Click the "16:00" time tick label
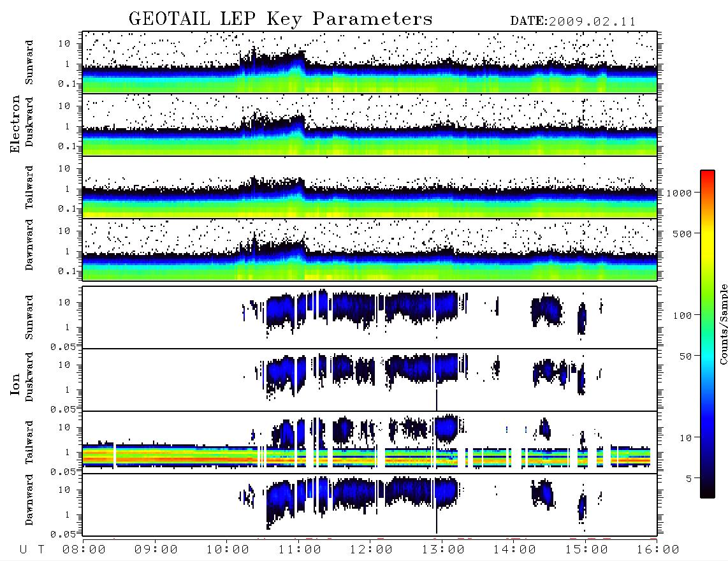Screen dimensions: 728x561 (x=658, y=550)
